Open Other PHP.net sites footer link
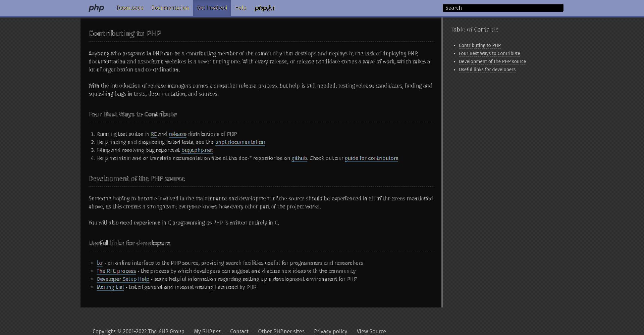Image resolution: width=644 pixels, height=335 pixels. tap(281, 331)
